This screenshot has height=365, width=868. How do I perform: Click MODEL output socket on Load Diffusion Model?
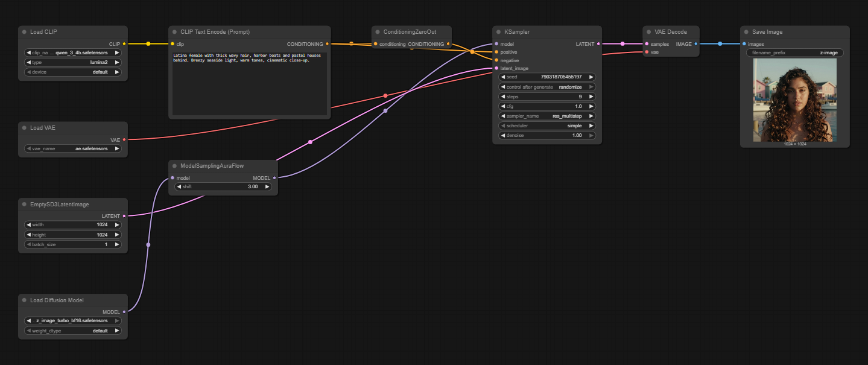[x=124, y=312]
